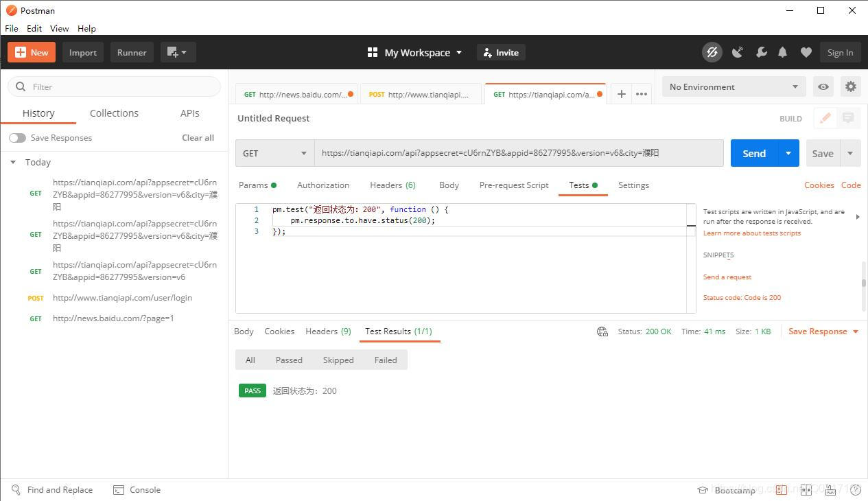Open the Console from status bar
The height and width of the screenshot is (501, 868).
(x=137, y=490)
